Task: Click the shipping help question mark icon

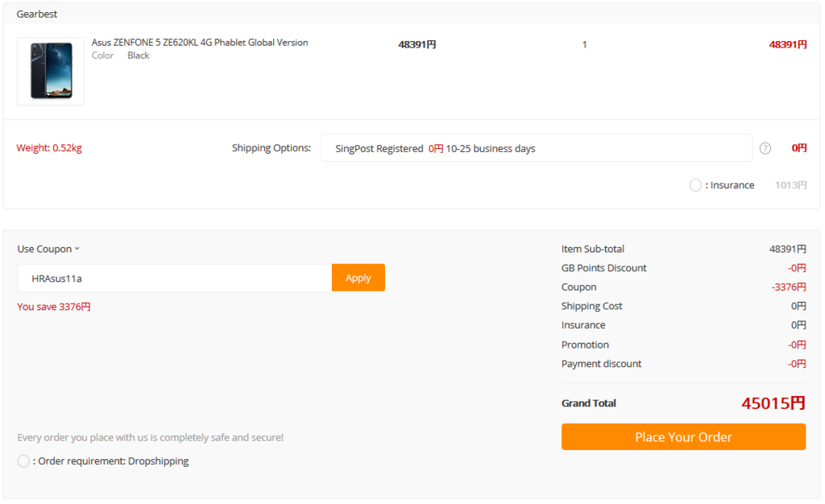Action: pos(765,148)
